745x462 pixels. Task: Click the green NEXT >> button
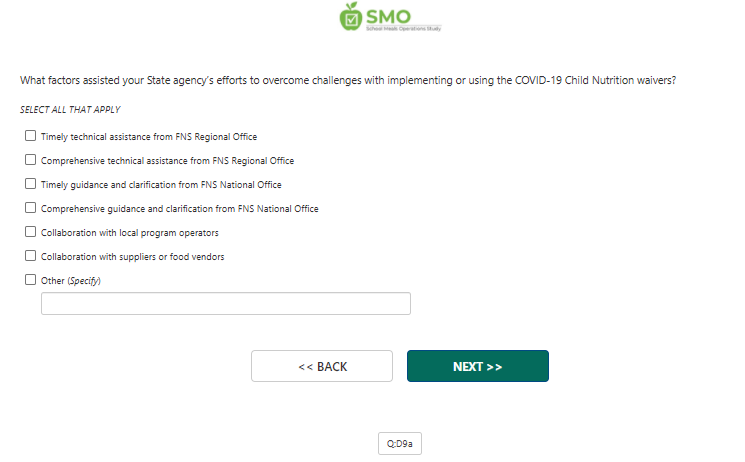[478, 366]
